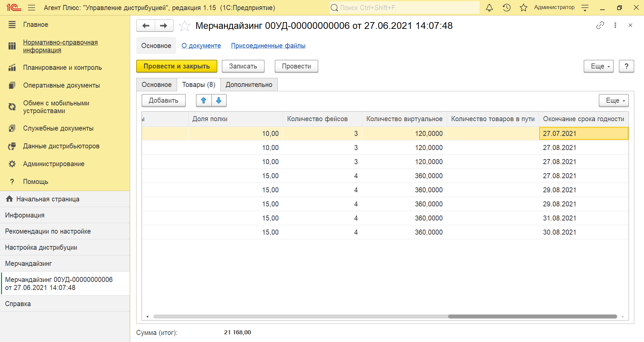Open Справка panel item
This screenshot has width=644, height=342.
(65, 304)
